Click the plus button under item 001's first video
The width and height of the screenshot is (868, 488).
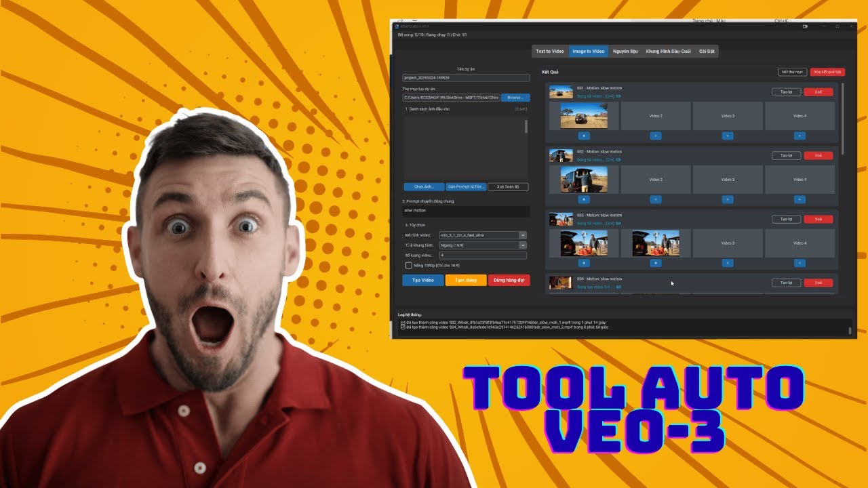click(584, 136)
